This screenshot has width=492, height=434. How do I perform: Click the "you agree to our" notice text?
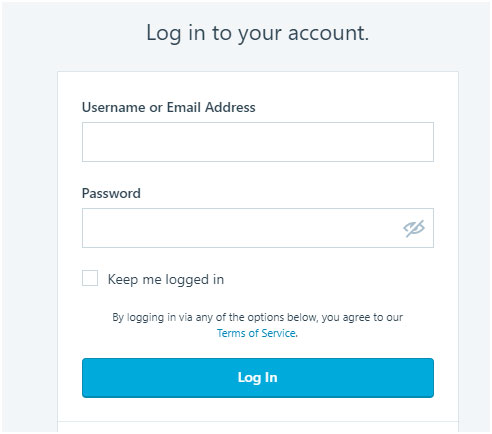coord(362,317)
